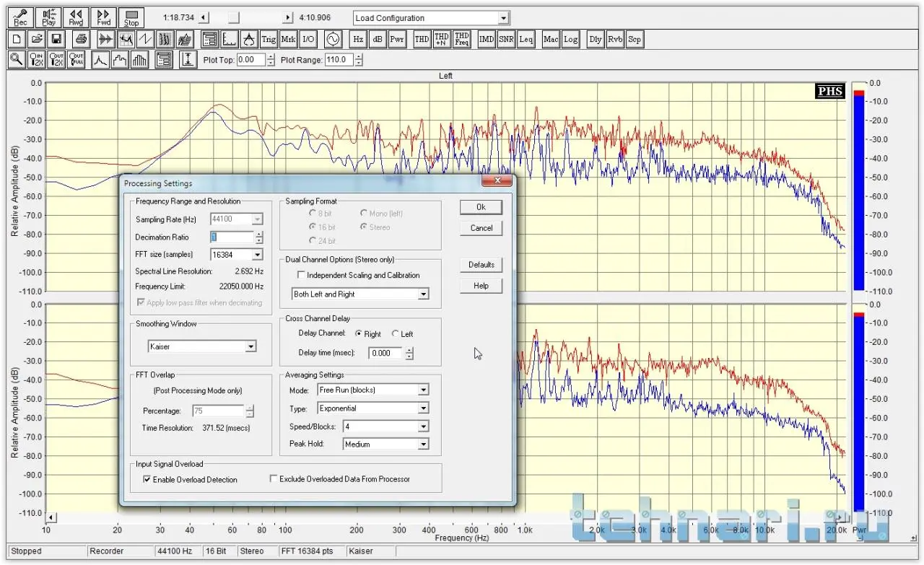Click the greyed-out low pass filter checkbox

click(140, 303)
